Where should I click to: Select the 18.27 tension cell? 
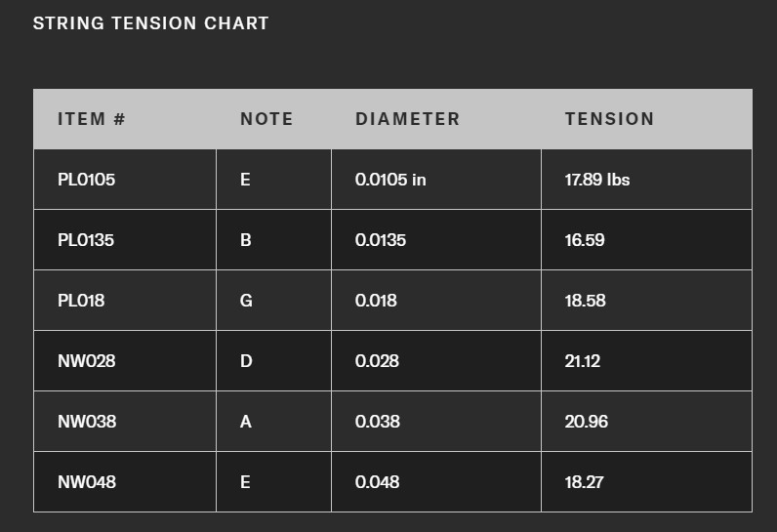click(585, 482)
